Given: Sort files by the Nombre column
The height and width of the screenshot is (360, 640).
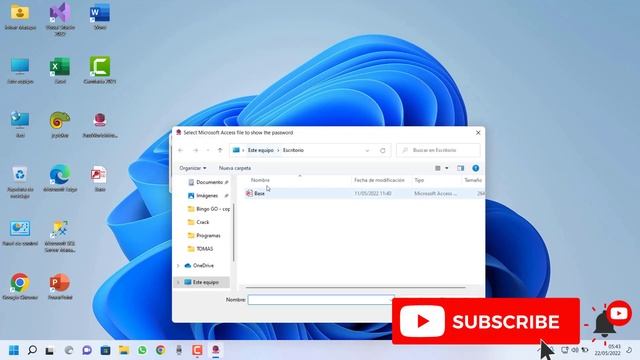Looking at the screenshot, I should [x=260, y=180].
